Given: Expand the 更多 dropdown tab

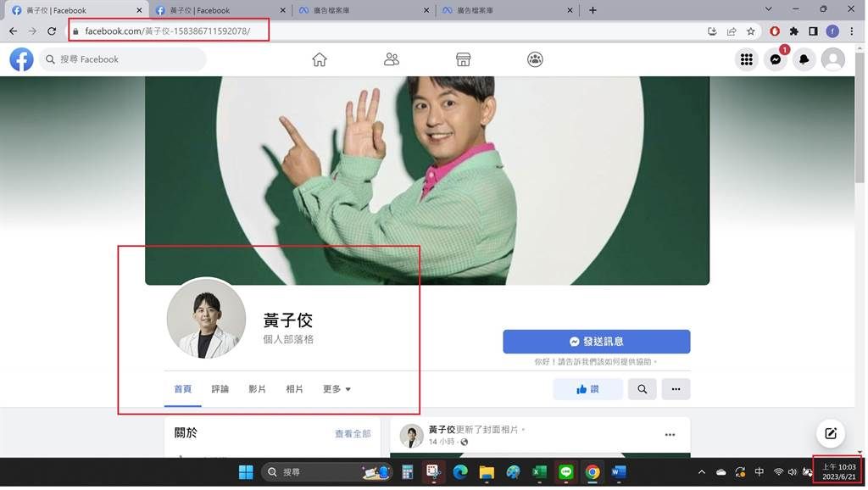Looking at the screenshot, I should click(336, 388).
